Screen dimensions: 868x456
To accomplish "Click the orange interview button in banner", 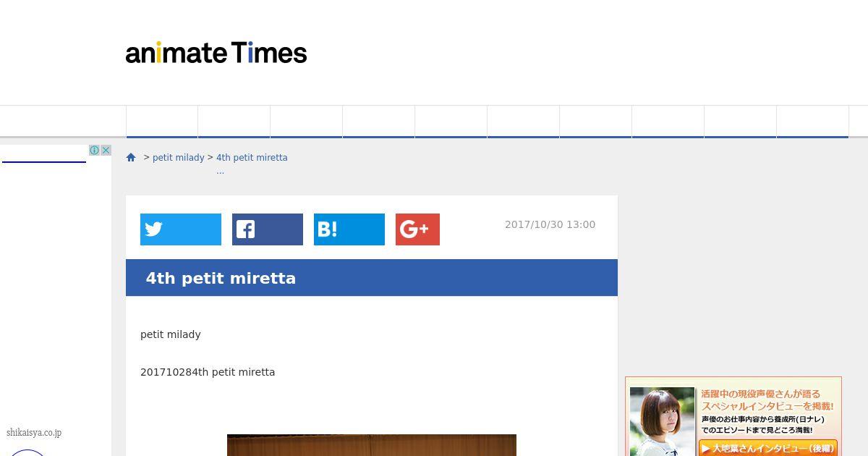I will pos(767,448).
